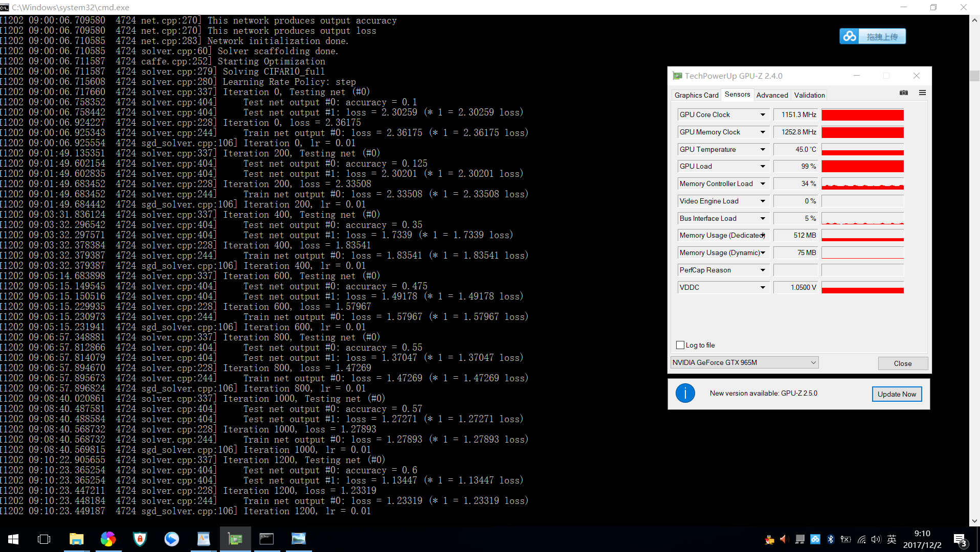This screenshot has width=980, height=552.
Task: Click the cmd scrollbar up arrow
Action: (x=974, y=20)
